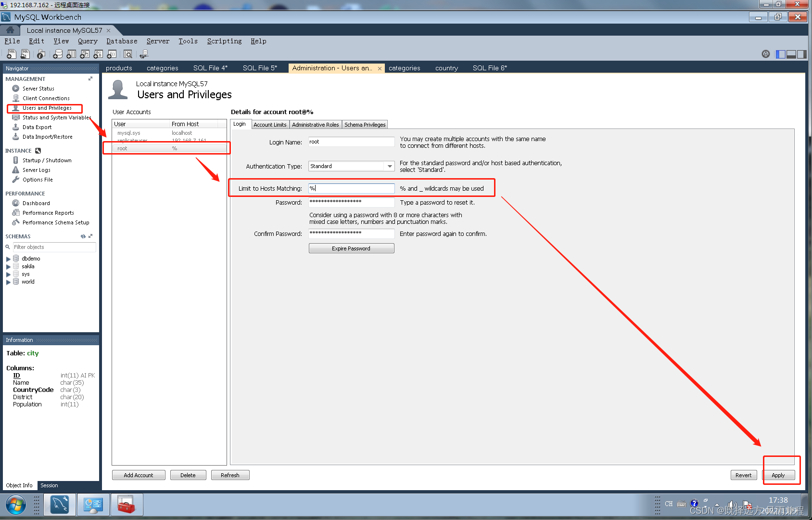Create a new SQL tab from the toolbar

coord(11,54)
